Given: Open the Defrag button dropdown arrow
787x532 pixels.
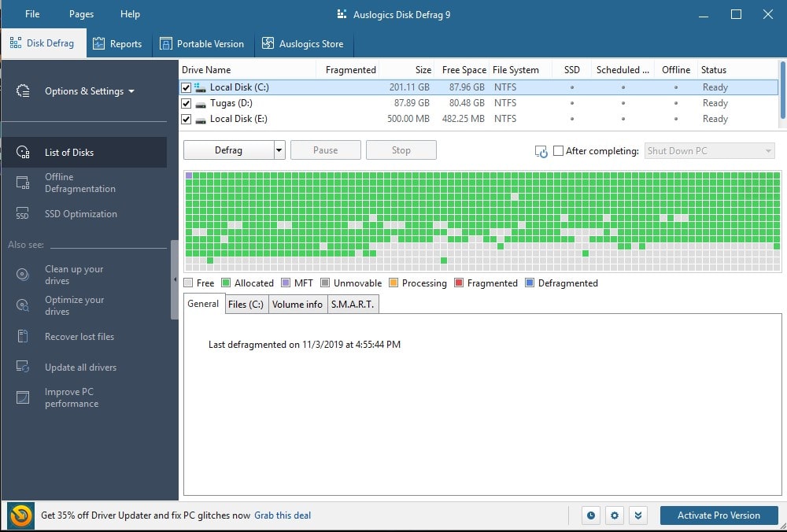Looking at the screenshot, I should [279, 150].
